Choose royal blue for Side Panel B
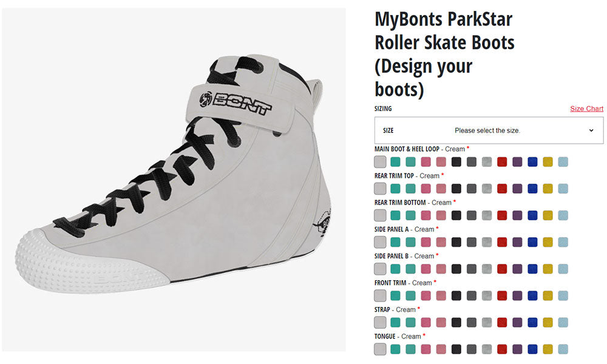 click(532, 269)
